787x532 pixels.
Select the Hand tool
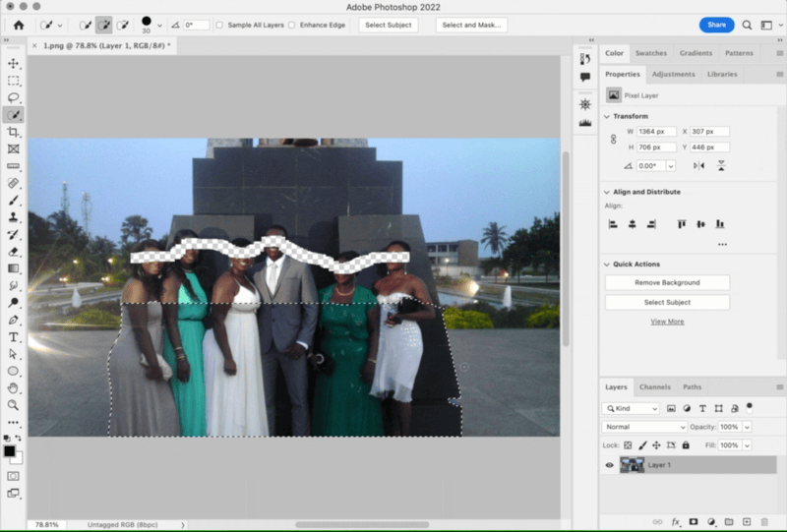click(x=14, y=388)
